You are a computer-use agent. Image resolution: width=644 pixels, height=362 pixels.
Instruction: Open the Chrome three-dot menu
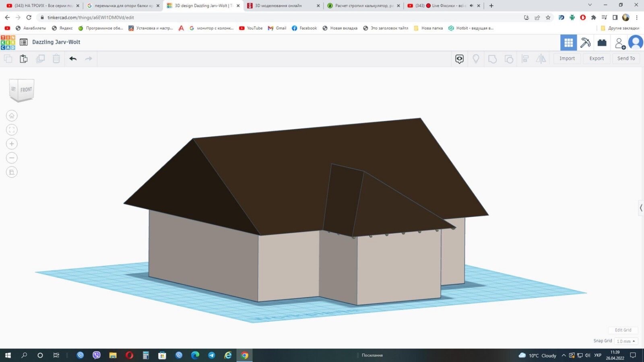coord(637,17)
